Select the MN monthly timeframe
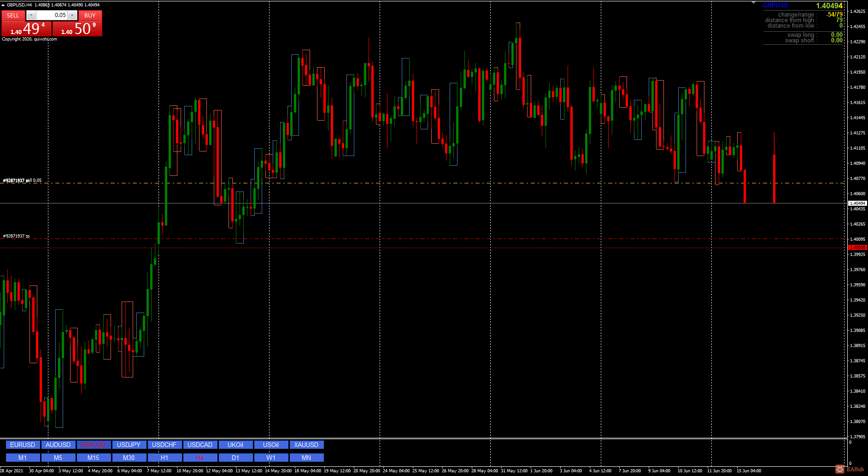 pos(306,458)
